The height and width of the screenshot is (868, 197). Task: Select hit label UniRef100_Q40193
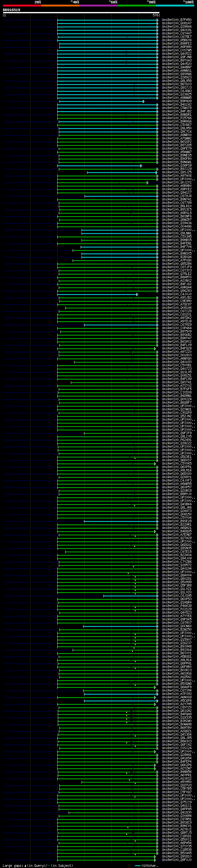[177, 362]
